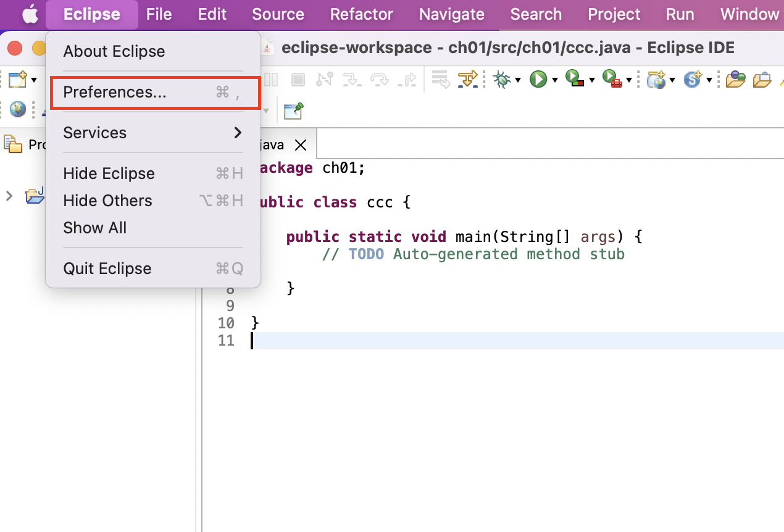Select Hide Others
The height and width of the screenshot is (532, 784).
pyautogui.click(x=153, y=201)
